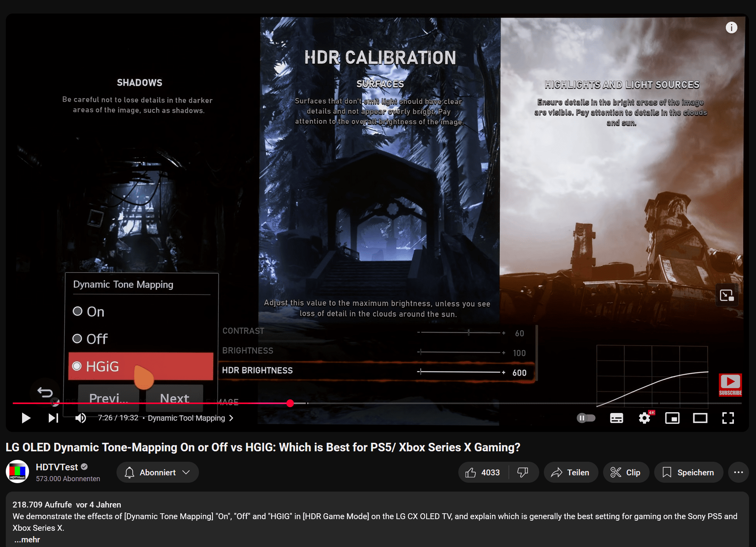Screen dimensions: 756x547
Task: Open the more actions three-dot menu
Action: coord(739,472)
